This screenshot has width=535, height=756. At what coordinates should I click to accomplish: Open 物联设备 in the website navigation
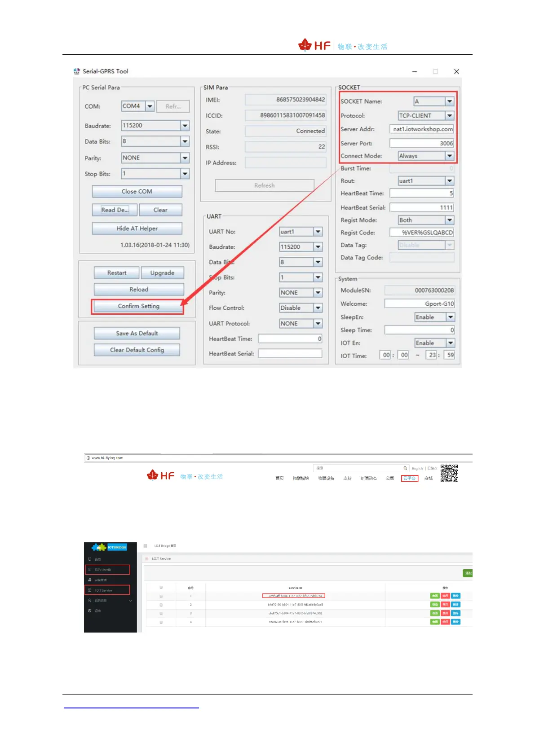(326, 478)
